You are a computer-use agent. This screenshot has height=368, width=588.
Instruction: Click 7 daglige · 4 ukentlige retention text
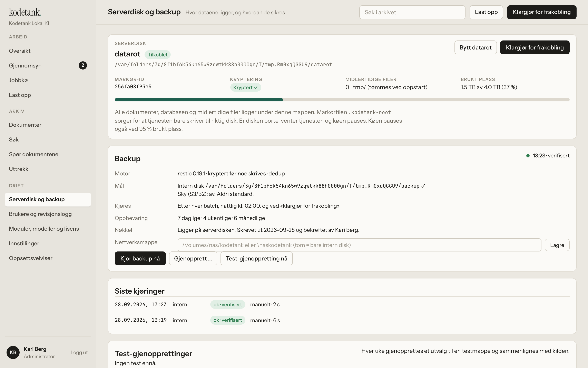pos(221,218)
